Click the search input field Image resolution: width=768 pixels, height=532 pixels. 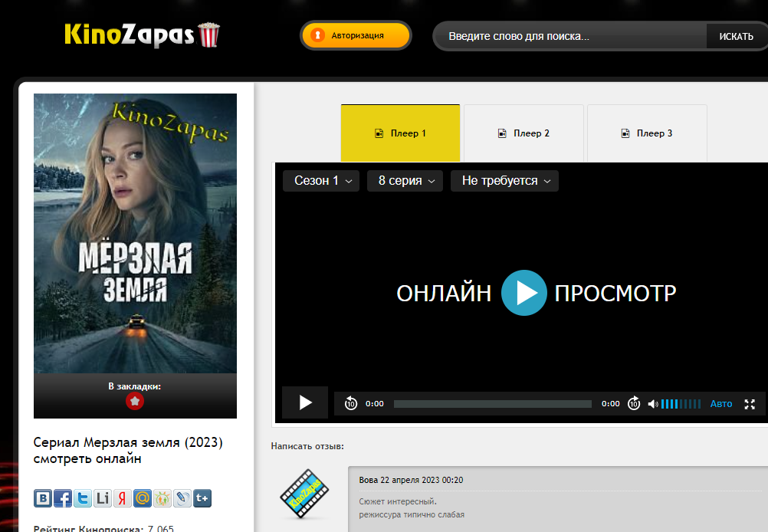pos(570,36)
